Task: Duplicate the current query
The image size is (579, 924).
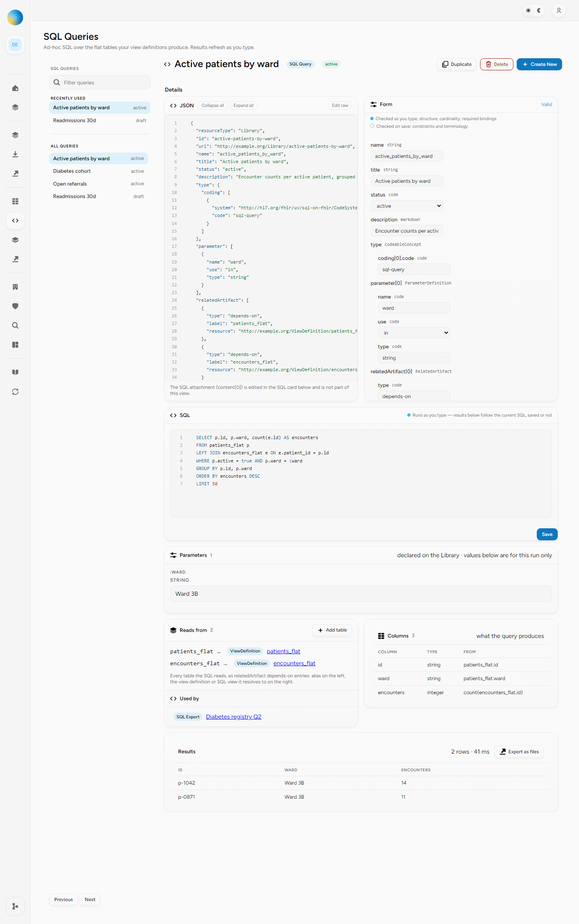Action: (x=457, y=64)
